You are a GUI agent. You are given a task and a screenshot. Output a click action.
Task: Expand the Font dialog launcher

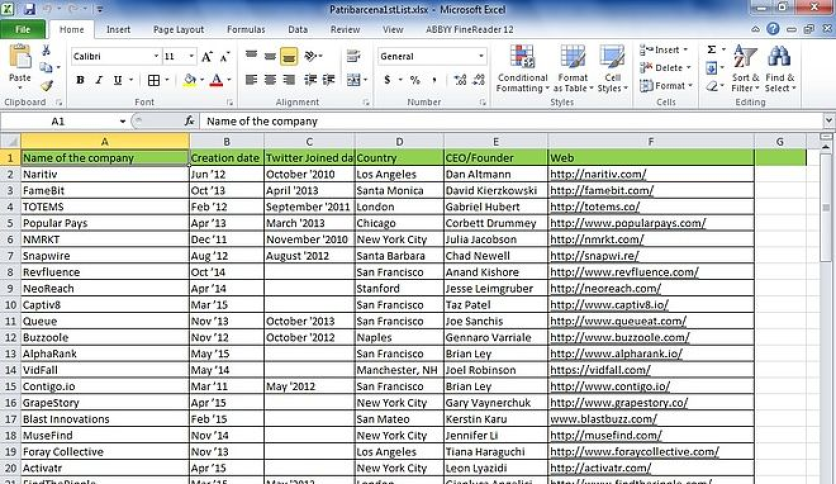230,102
